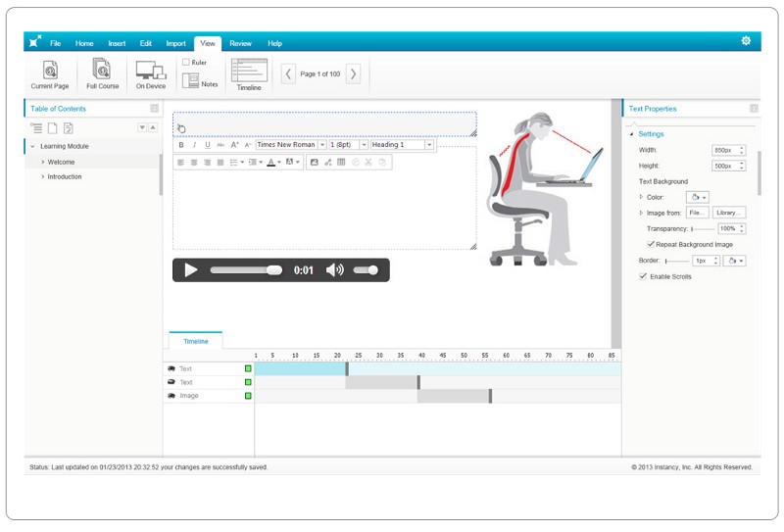The image size is (784, 532).
Task: Click the outline list icon in Table of Contents
Action: (36, 128)
